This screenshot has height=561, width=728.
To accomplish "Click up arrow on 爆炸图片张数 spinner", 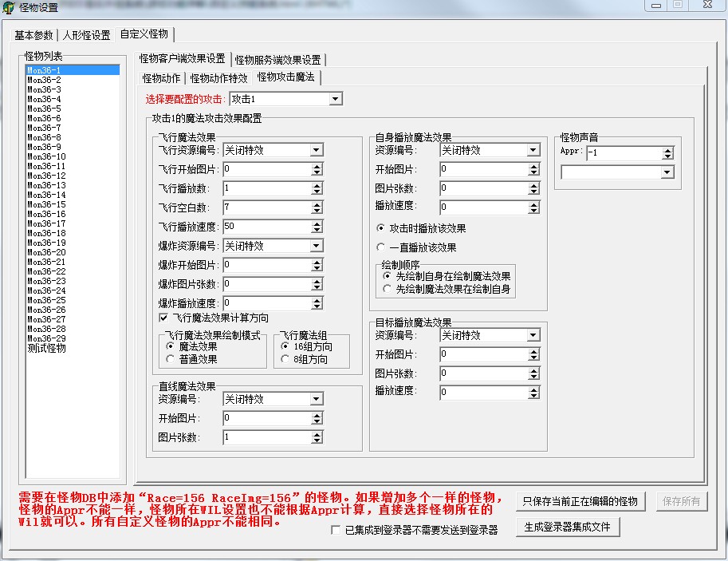I will point(317,281).
